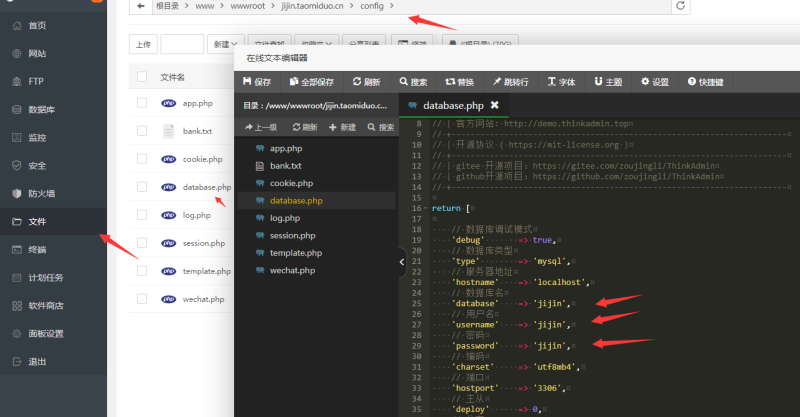800x417 pixels.
Task: Go to config in the breadcrumb
Action: pyautogui.click(x=371, y=6)
